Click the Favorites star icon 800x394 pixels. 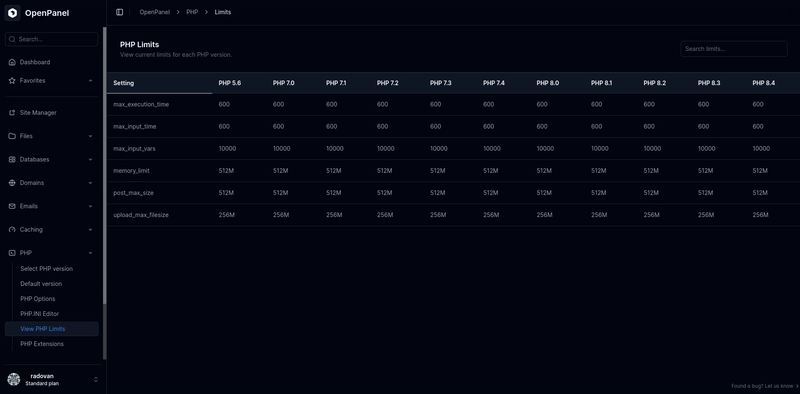click(x=12, y=81)
